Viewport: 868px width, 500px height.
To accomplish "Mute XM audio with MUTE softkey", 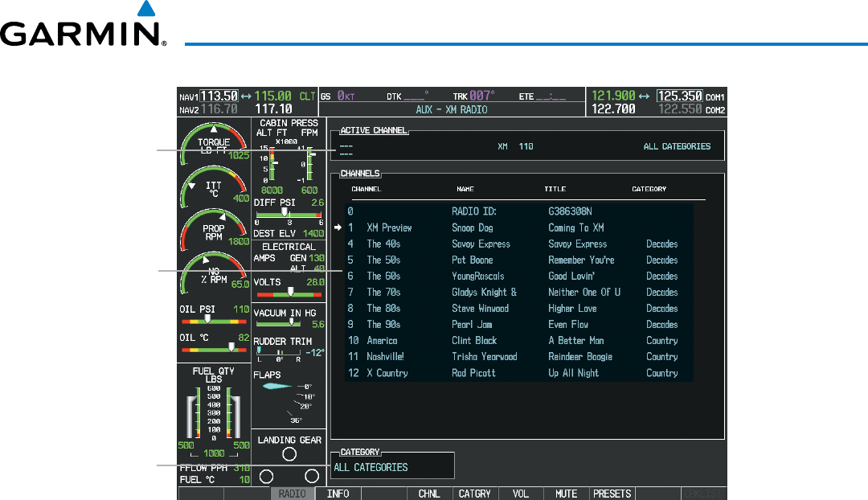I will [x=567, y=494].
